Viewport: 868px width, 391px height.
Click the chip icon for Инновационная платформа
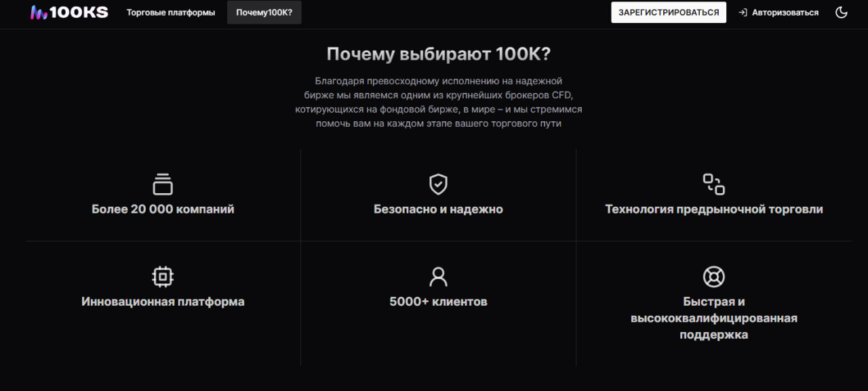click(x=163, y=276)
